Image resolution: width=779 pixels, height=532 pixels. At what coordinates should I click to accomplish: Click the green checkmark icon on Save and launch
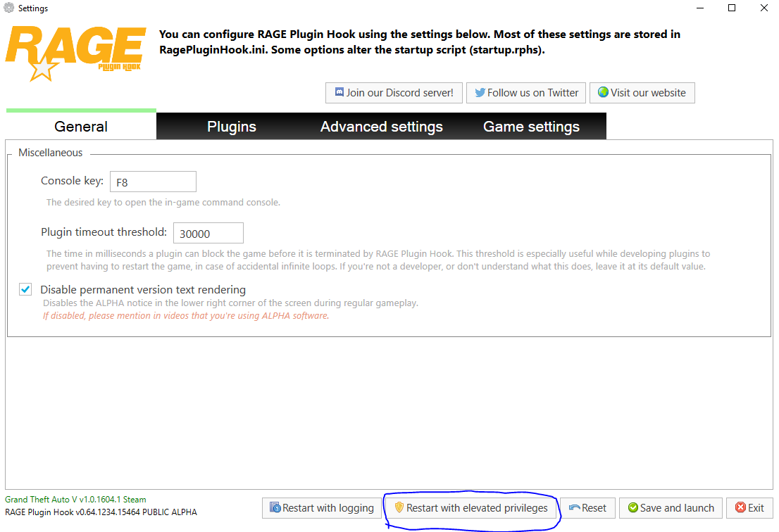(x=633, y=507)
